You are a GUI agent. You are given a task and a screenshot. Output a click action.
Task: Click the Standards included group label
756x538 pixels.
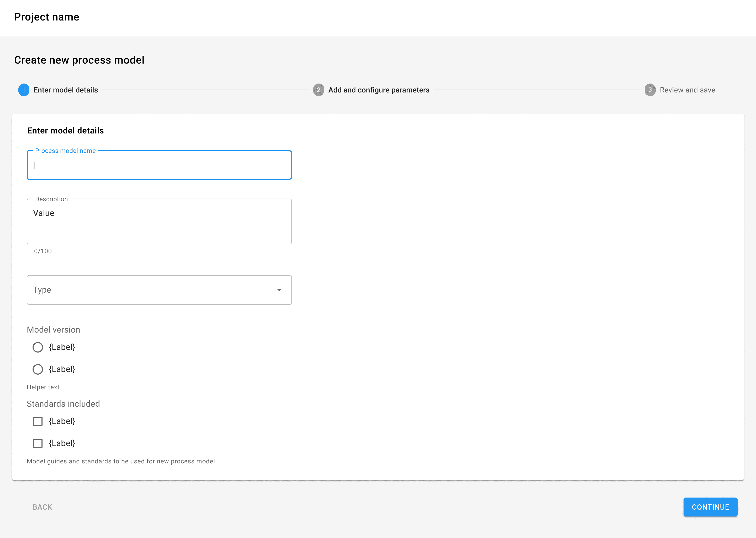63,403
